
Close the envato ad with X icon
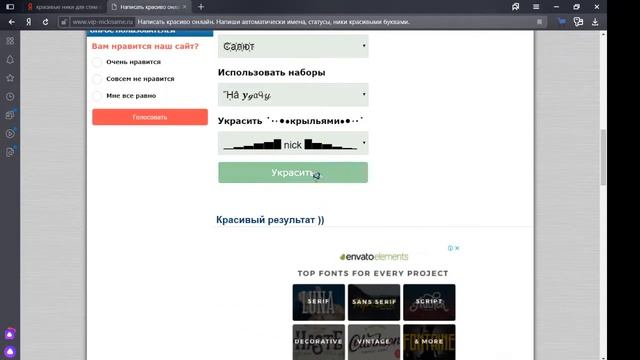[x=457, y=248]
